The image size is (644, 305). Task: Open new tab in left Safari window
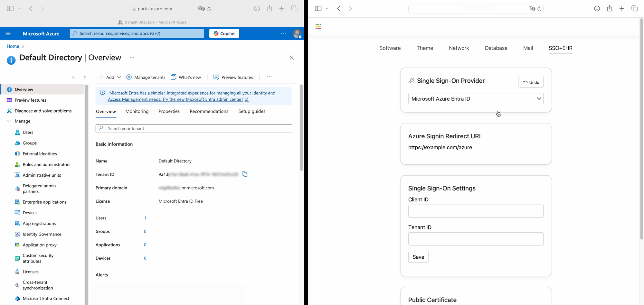(282, 8)
